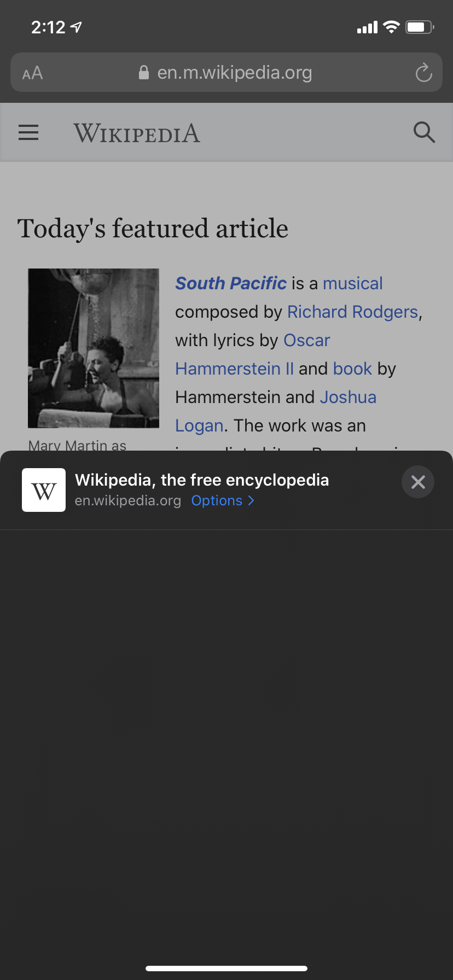Tap the Wikipedia W site icon
Viewport: 453px width, 980px height.
coord(44,490)
